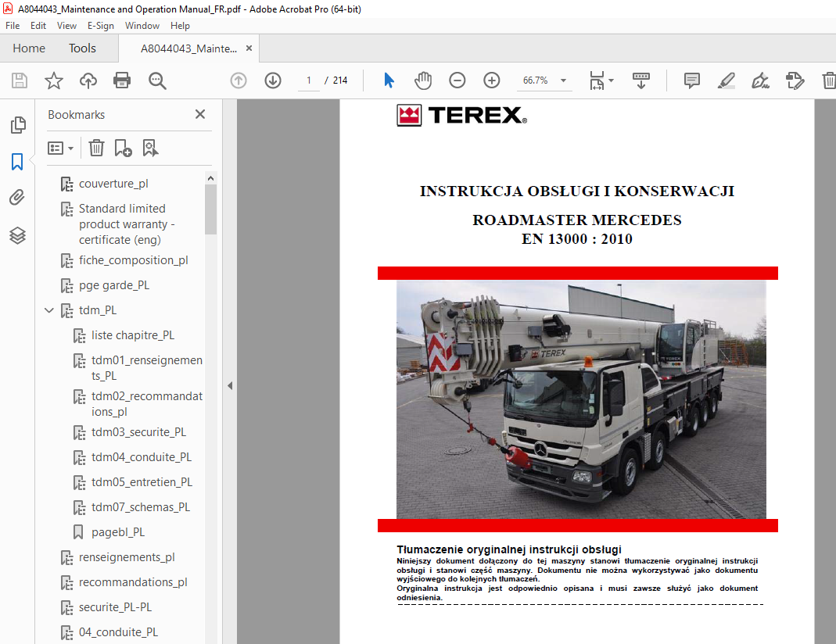Click the page number input field
The image size is (836, 644).
[308, 80]
